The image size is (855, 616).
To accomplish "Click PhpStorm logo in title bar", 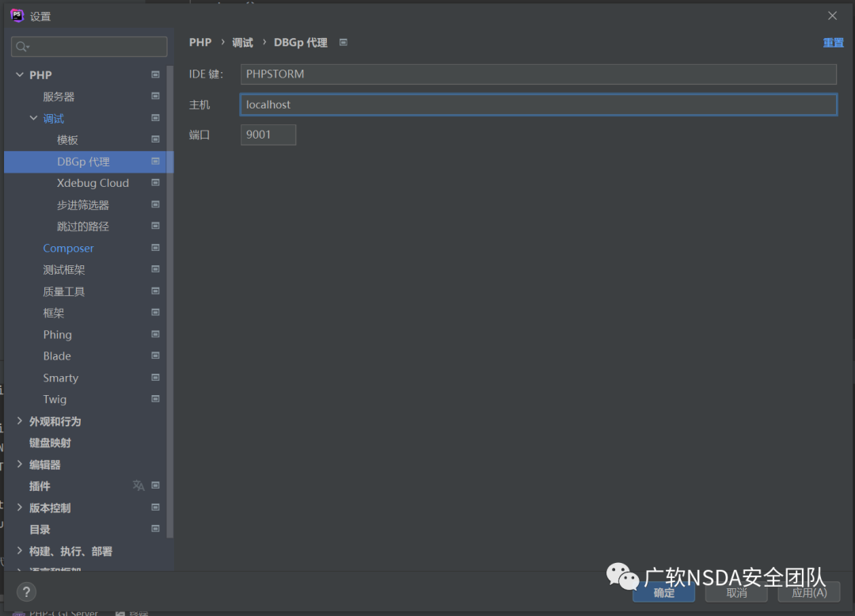I will 17,16.
